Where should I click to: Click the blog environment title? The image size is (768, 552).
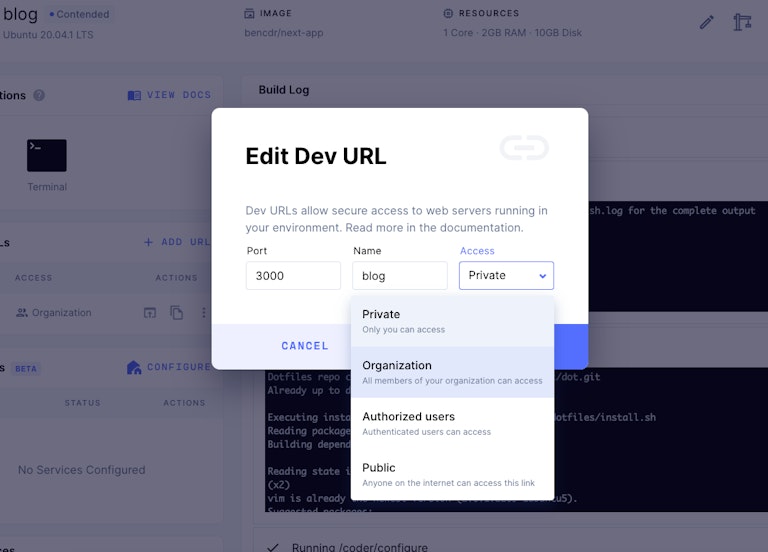click(x=20, y=14)
